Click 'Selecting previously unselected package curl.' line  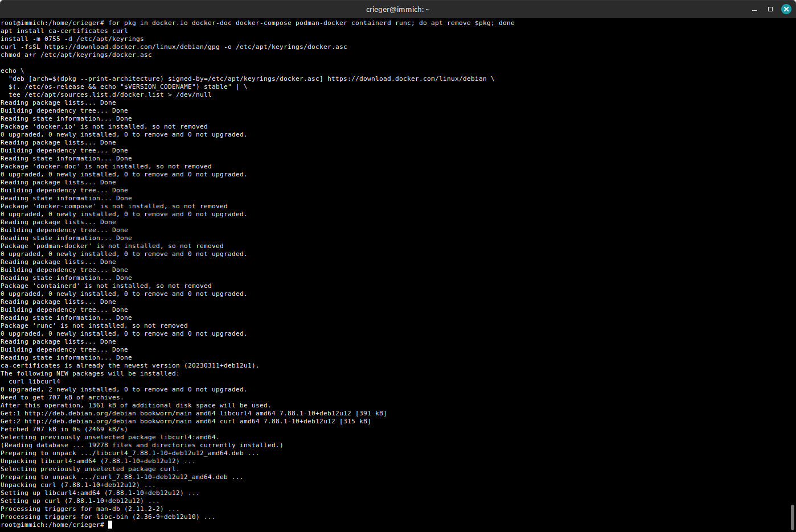90,469
